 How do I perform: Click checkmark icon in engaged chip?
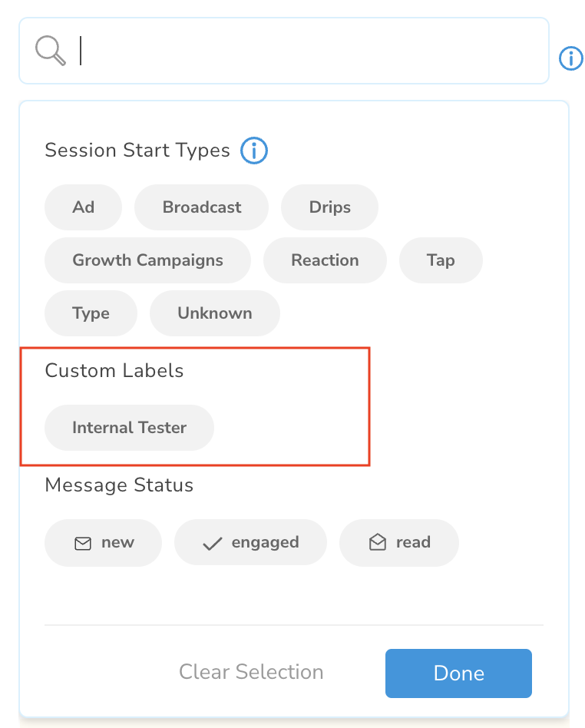[212, 543]
